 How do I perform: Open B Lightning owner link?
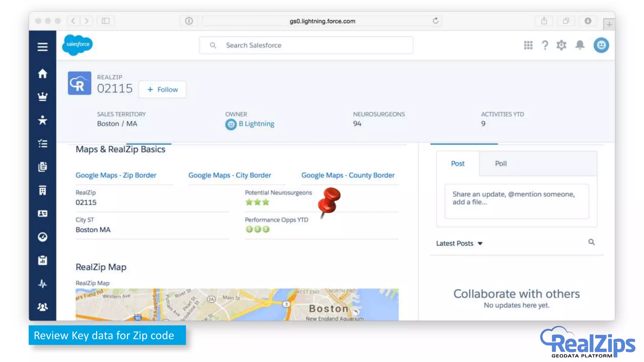pyautogui.click(x=257, y=124)
